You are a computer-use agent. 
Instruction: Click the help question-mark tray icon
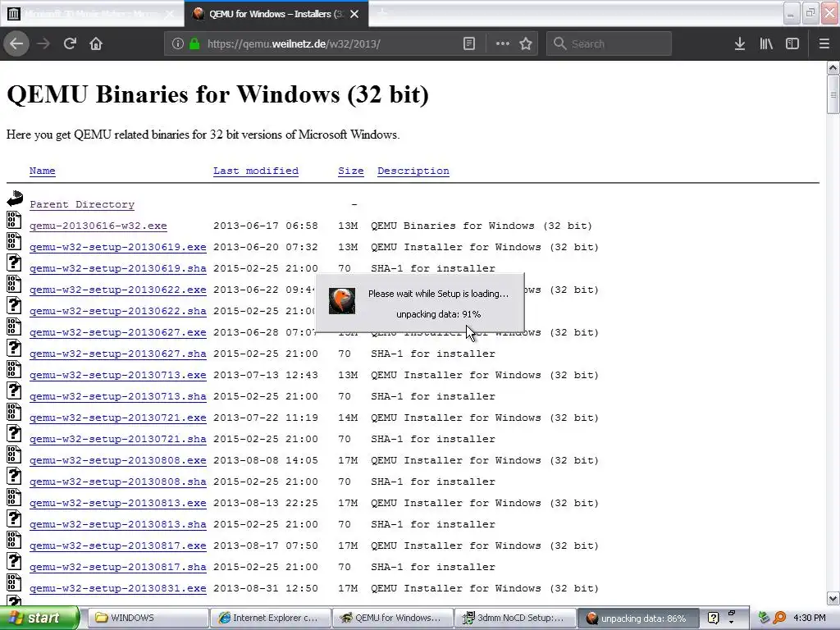click(x=713, y=618)
